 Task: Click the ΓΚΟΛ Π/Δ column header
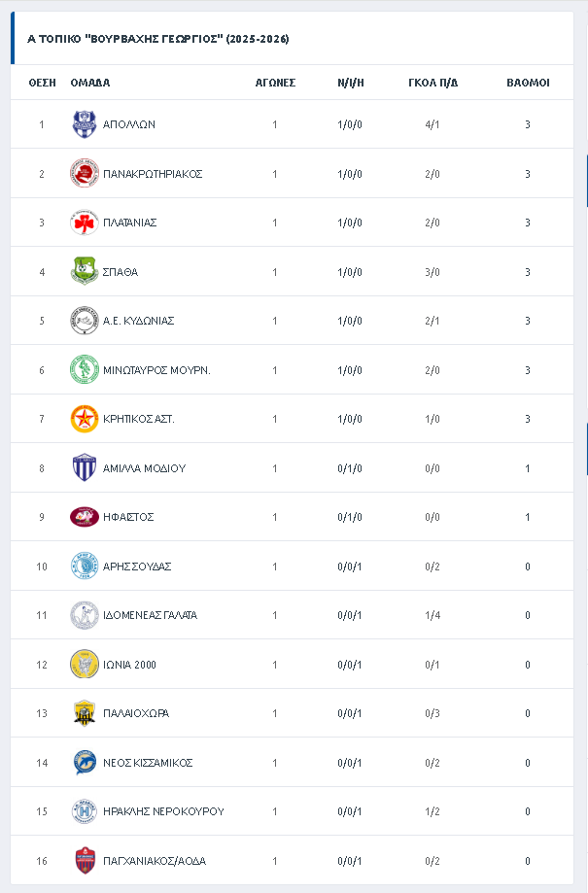(432, 83)
